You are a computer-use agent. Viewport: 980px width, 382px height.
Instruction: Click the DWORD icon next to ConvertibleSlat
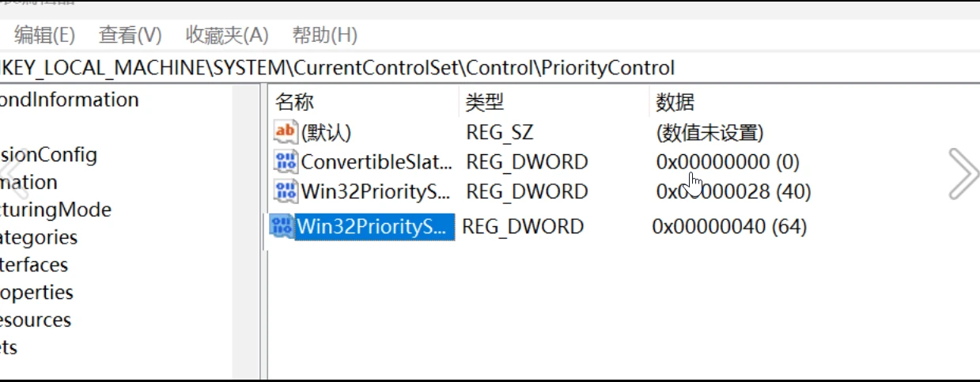click(285, 162)
